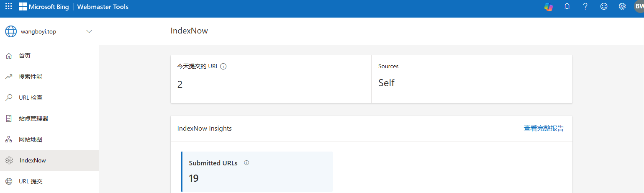This screenshot has width=644, height=193.
Task: Click info icon beside 今天提交的 URL
Action: pyautogui.click(x=223, y=67)
